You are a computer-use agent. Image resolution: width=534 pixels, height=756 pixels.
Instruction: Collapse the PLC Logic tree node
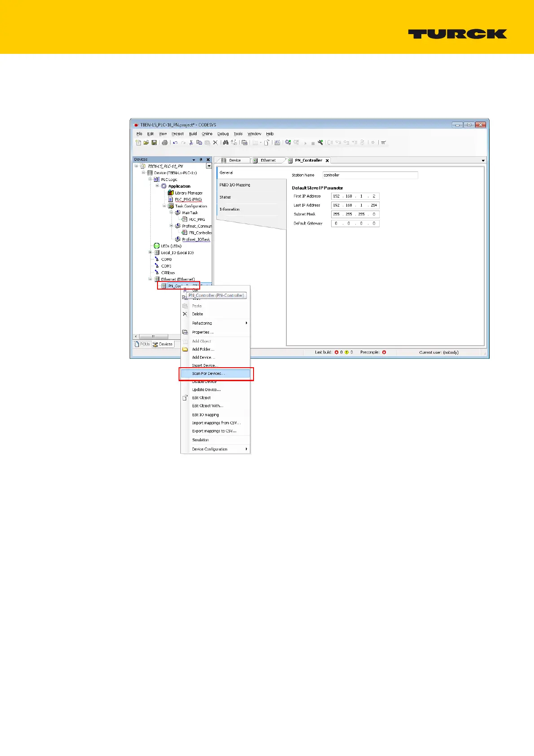pyautogui.click(x=151, y=180)
